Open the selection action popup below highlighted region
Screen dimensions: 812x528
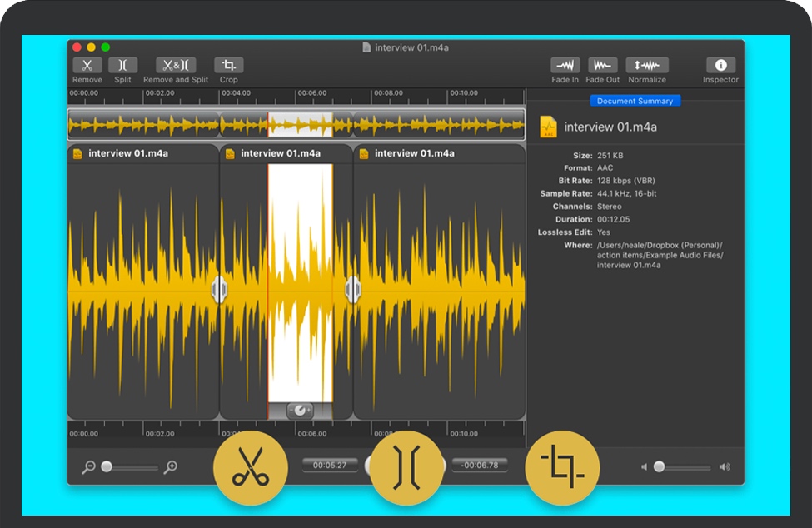[x=300, y=411]
